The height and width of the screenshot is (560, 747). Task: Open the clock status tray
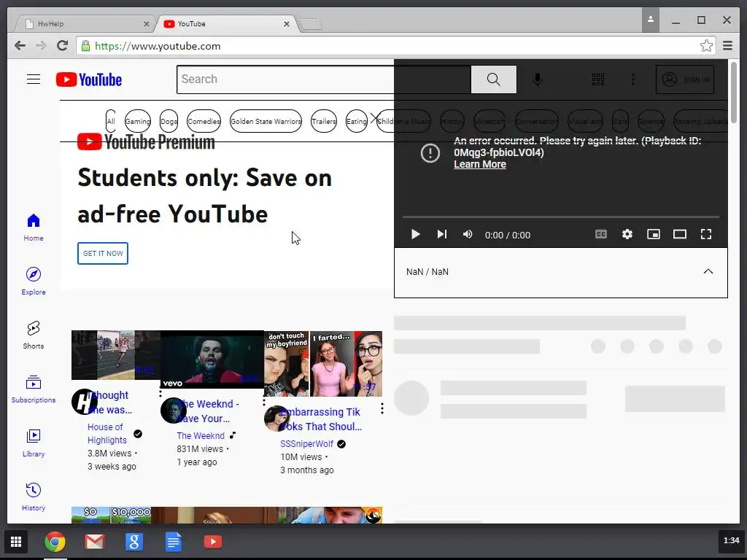[x=731, y=540]
